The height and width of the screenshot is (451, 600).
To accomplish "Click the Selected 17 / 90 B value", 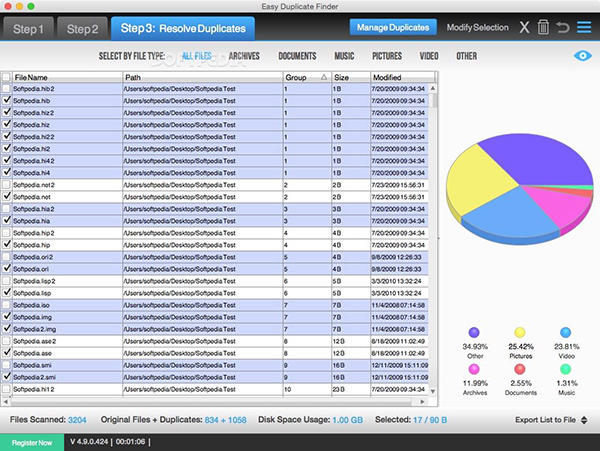I will click(x=430, y=420).
